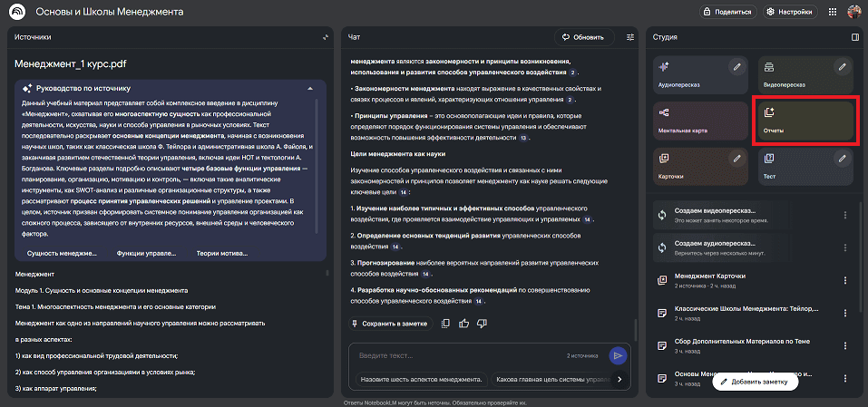Click the Создаем видеопересказ item

pos(745,215)
